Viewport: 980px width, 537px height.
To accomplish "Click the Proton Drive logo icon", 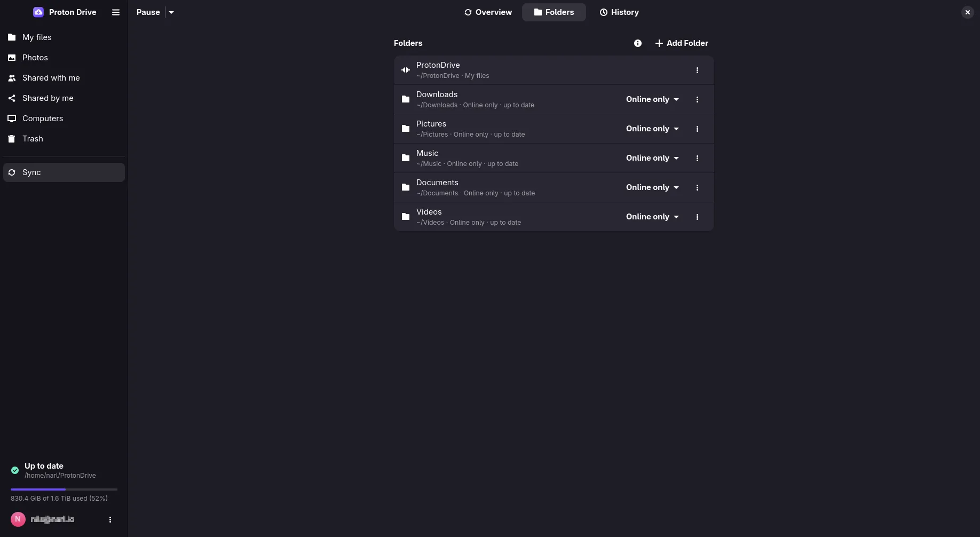I will click(38, 12).
